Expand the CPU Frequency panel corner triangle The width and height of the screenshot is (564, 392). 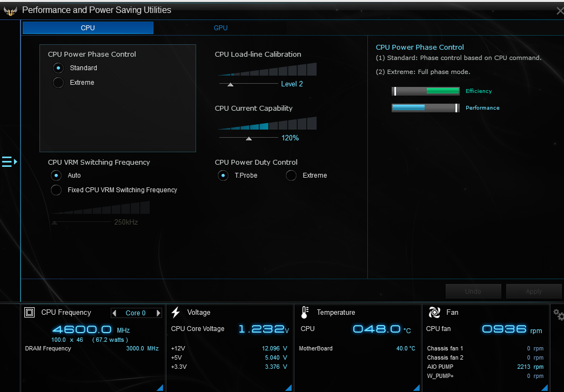coord(160,388)
